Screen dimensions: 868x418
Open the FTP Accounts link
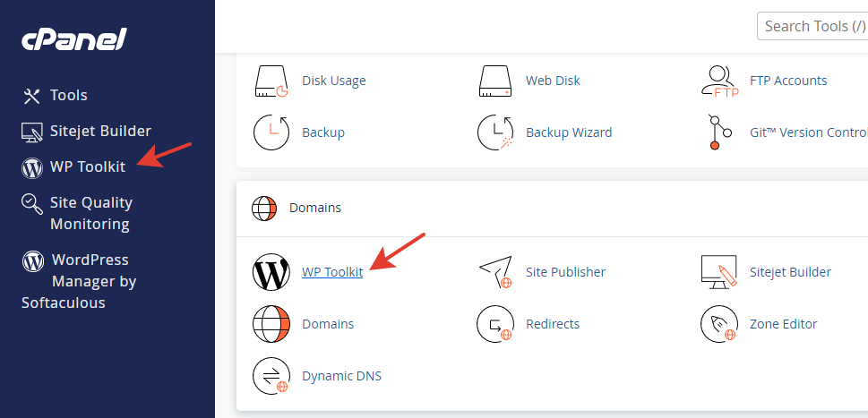pos(788,81)
